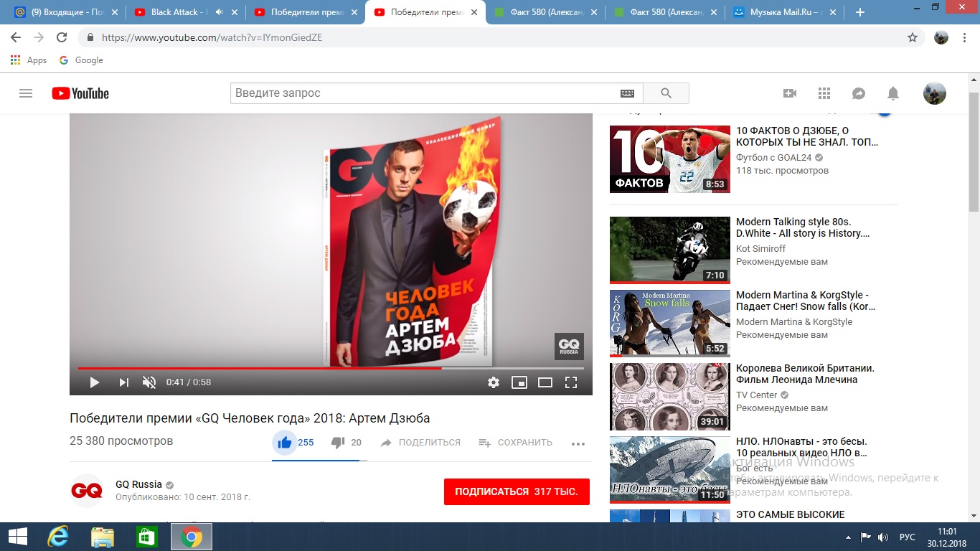Viewport: 980px width, 551px height.
Task: Switch to the Музыка Mail.Ru tab
Action: 785,12
